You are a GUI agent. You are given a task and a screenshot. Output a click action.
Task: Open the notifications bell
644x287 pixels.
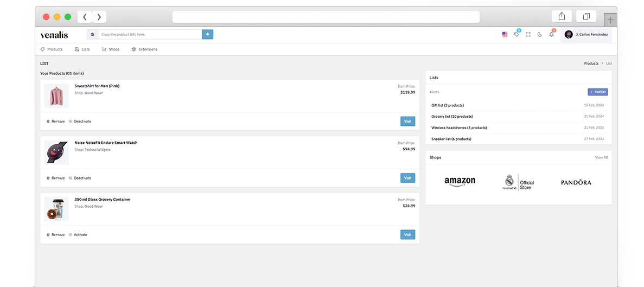click(x=551, y=34)
